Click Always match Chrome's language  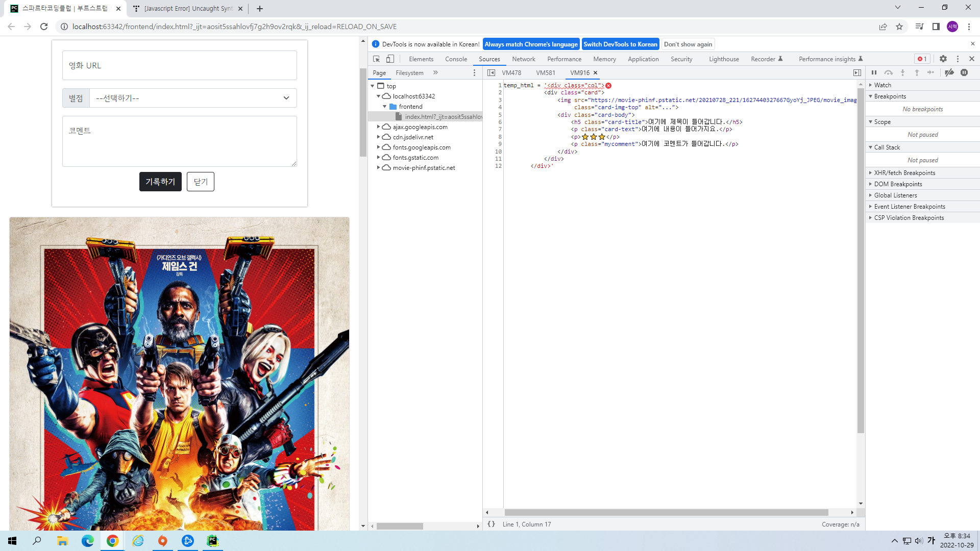pyautogui.click(x=531, y=44)
